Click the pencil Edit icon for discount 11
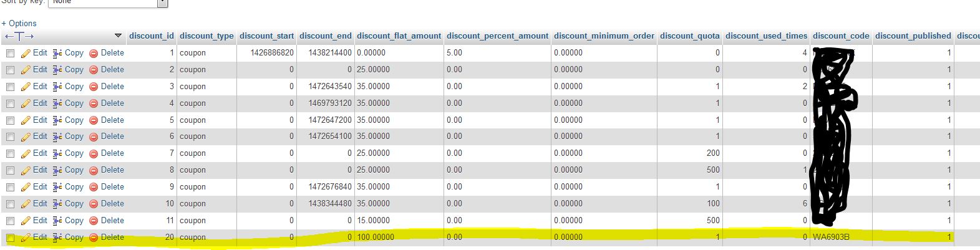The image size is (980, 250). (26, 221)
